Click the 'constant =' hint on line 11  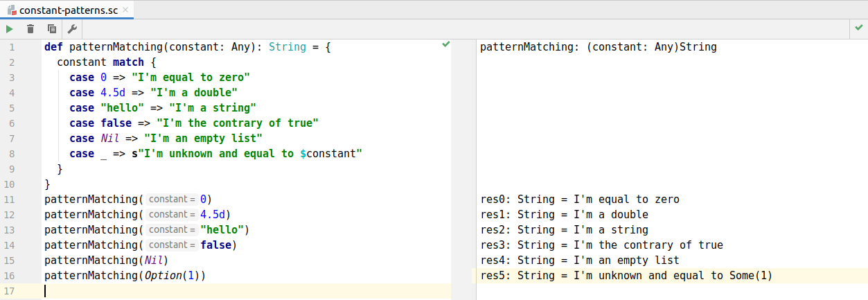tap(172, 200)
